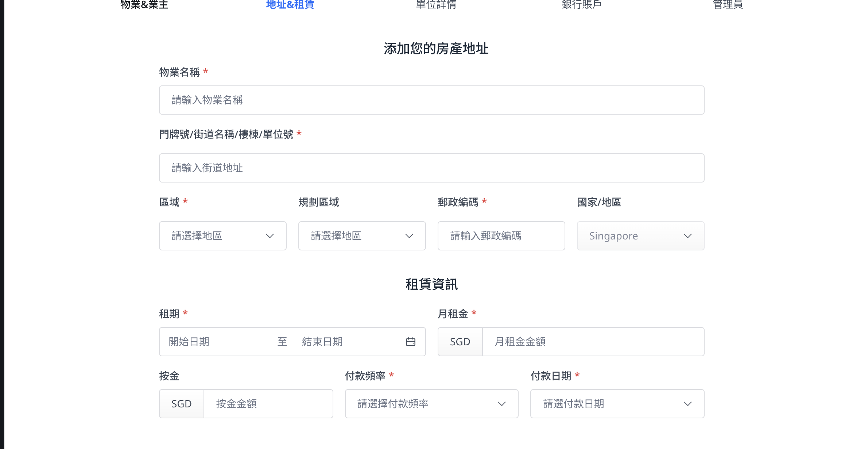Viewport: 868px width, 449px height.
Task: Click the SGD prefix of deposit field
Action: tap(182, 404)
